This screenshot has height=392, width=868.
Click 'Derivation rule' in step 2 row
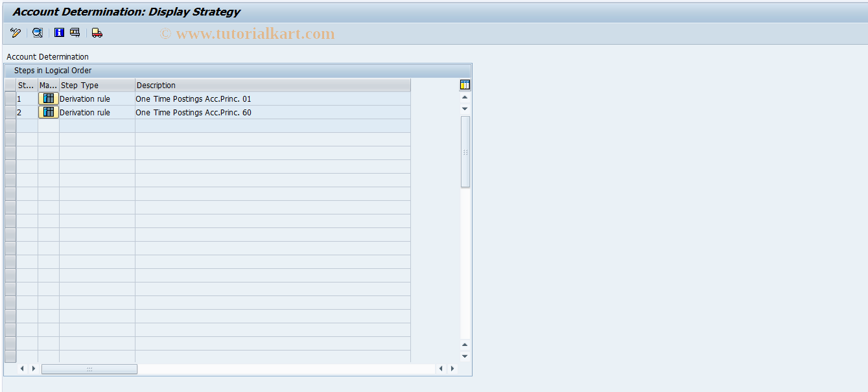(97, 113)
